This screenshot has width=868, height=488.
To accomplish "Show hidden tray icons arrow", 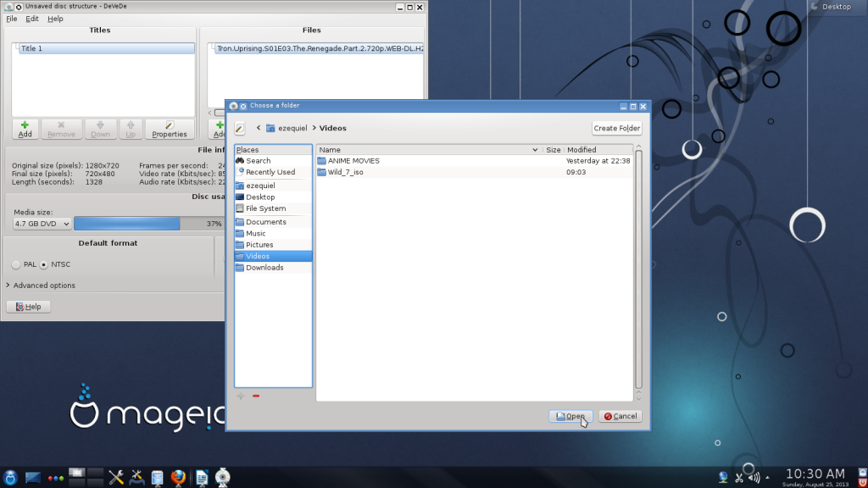I will click(x=767, y=478).
